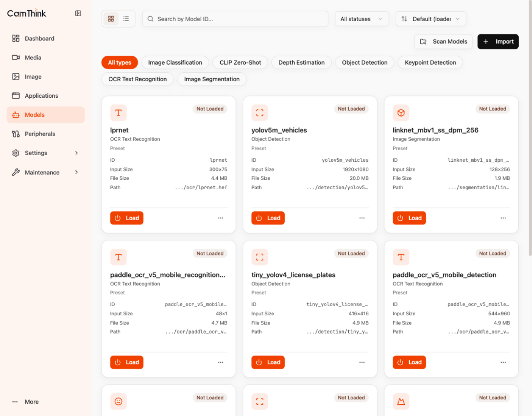This screenshot has width=532, height=416.
Task: Open more options for tiny_yolov4_license_plates
Action: [x=362, y=362]
